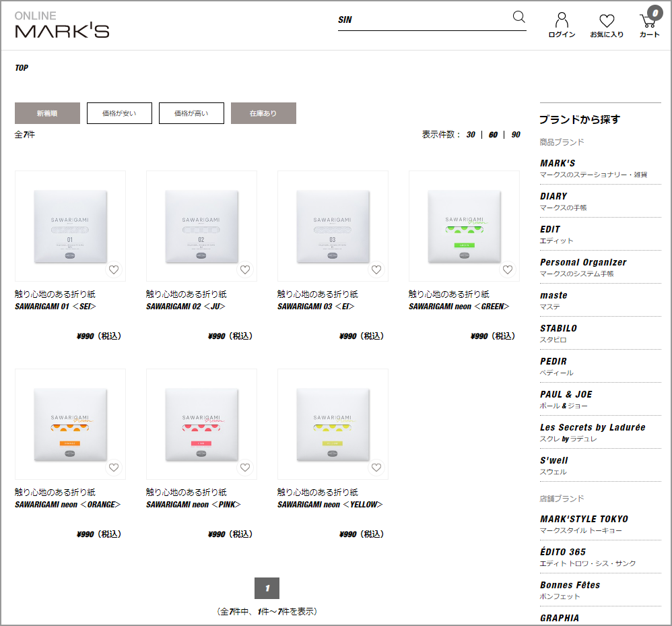672x626 pixels.
Task: Favorite SAWARIGAMI neon PINK with heart
Action: 245,468
